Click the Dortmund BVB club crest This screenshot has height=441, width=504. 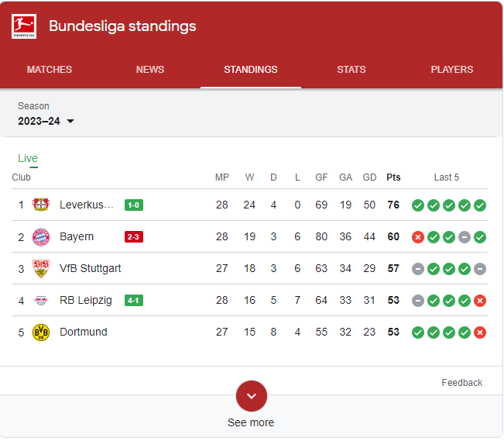(41, 332)
